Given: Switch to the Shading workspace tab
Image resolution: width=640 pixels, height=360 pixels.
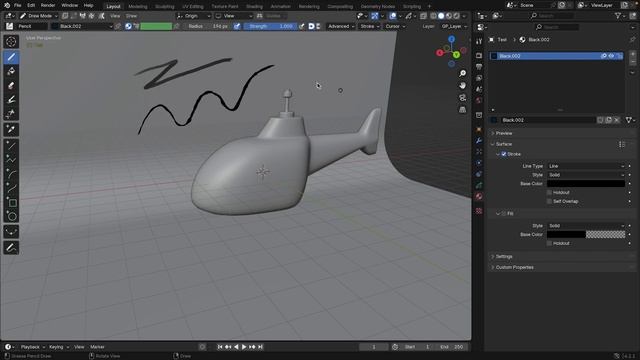Looking at the screenshot, I should click(254, 6).
